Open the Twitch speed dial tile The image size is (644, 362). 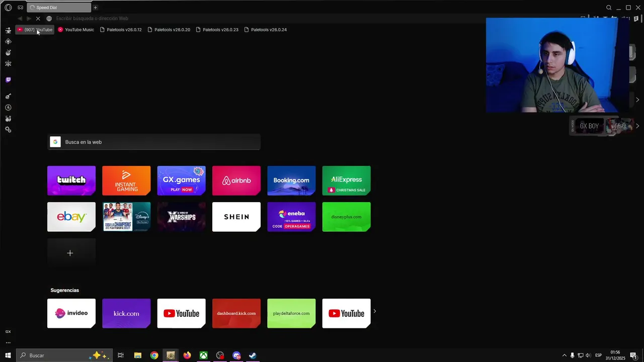click(71, 180)
